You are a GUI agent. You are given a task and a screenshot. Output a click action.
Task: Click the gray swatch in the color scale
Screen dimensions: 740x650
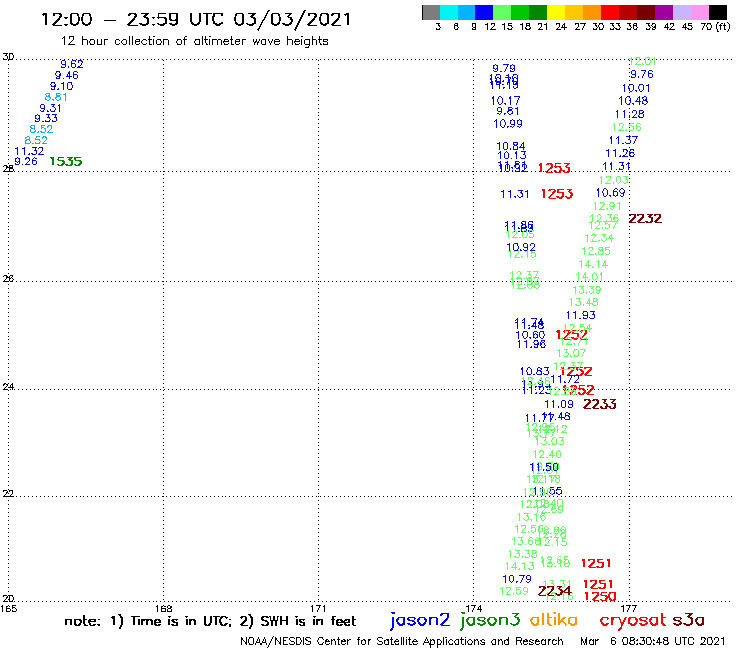coord(431,12)
